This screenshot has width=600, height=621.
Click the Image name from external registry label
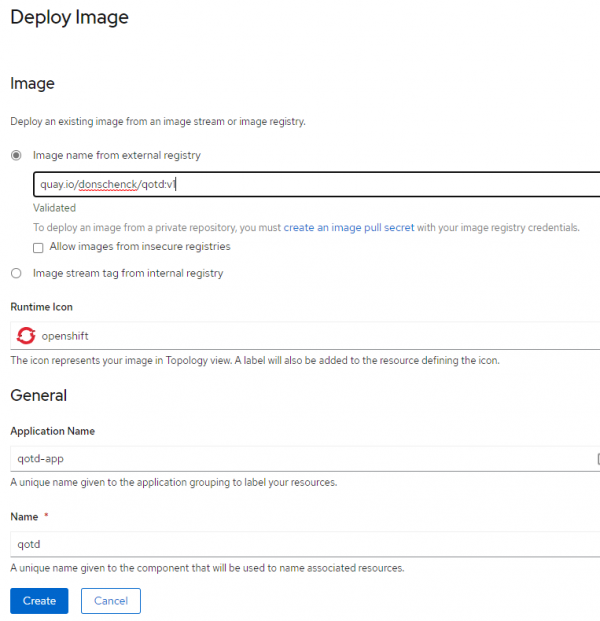pyautogui.click(x=116, y=155)
